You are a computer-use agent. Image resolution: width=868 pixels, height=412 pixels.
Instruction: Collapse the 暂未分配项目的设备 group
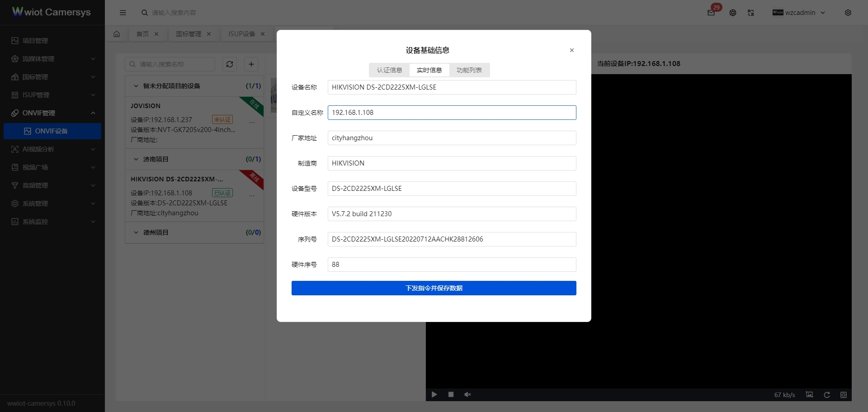[x=136, y=86]
